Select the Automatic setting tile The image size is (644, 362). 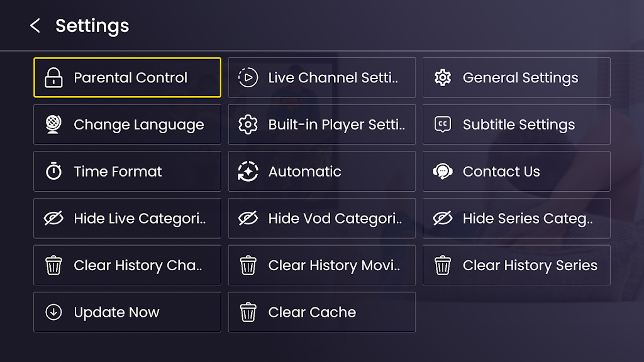coord(321,172)
